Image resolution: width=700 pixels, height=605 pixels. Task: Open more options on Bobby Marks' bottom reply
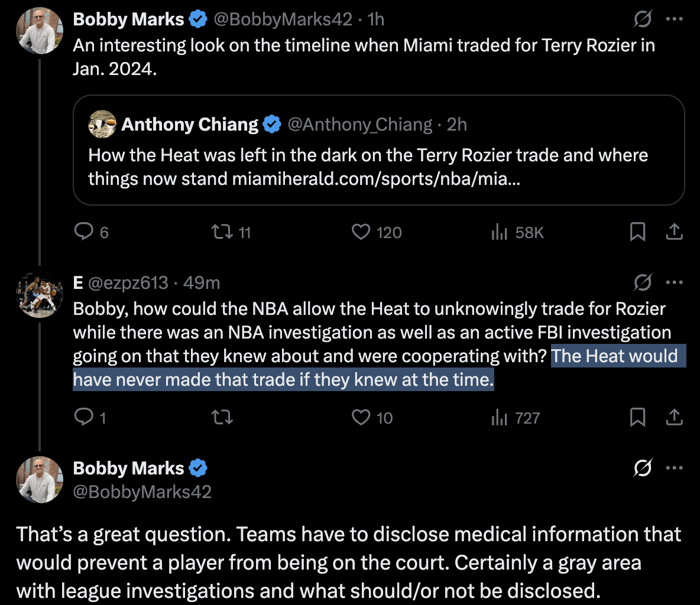(x=675, y=467)
